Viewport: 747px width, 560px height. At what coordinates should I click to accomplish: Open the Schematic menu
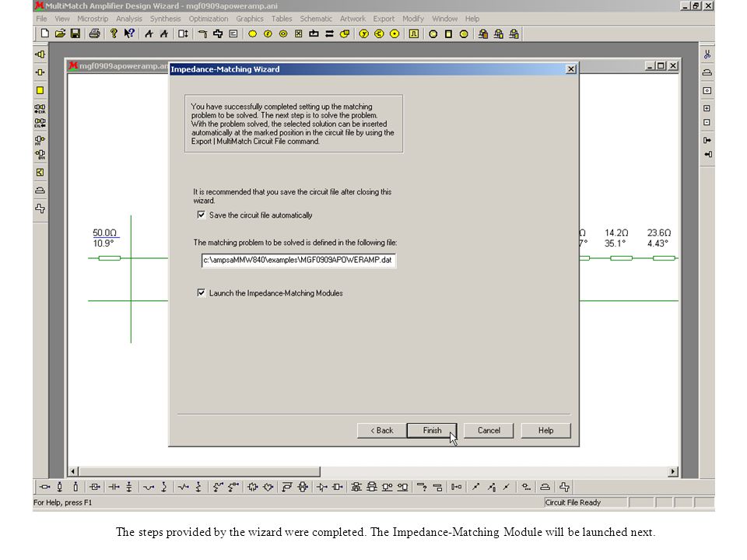coord(316,19)
